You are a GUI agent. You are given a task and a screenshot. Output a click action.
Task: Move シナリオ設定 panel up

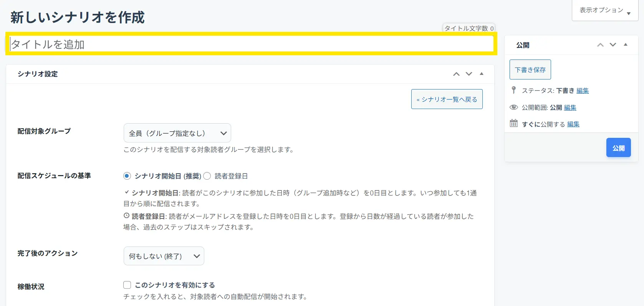coord(456,74)
